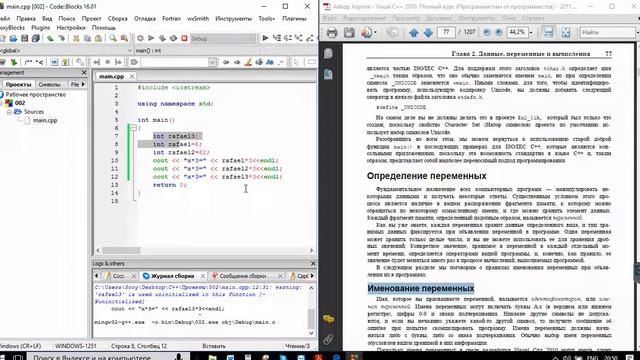Click the zoom in button in PDF viewer

[x=499, y=32]
